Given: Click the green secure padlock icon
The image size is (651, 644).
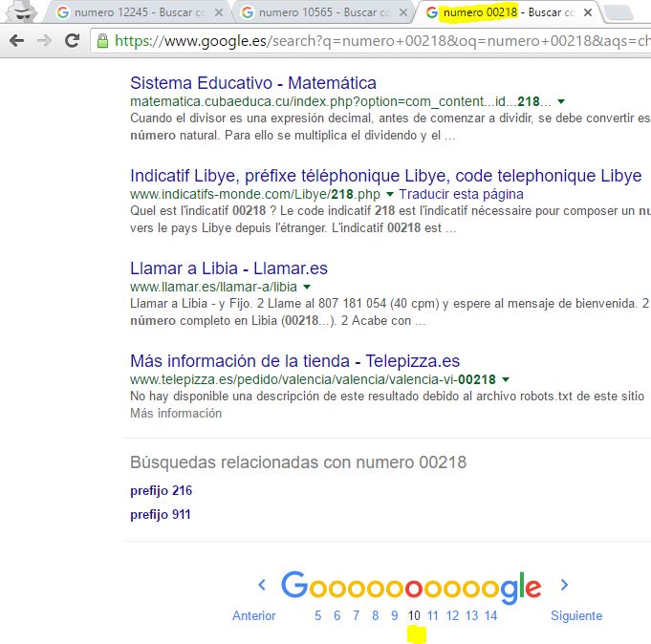Looking at the screenshot, I should [x=102, y=41].
